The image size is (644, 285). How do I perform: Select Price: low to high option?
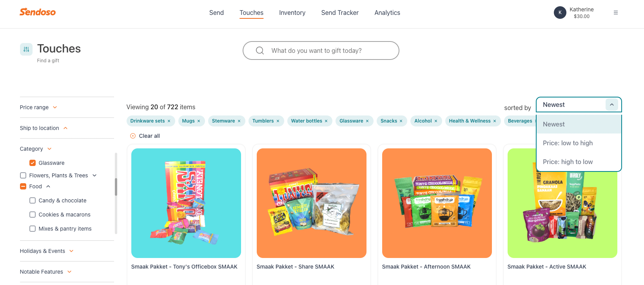click(579, 143)
